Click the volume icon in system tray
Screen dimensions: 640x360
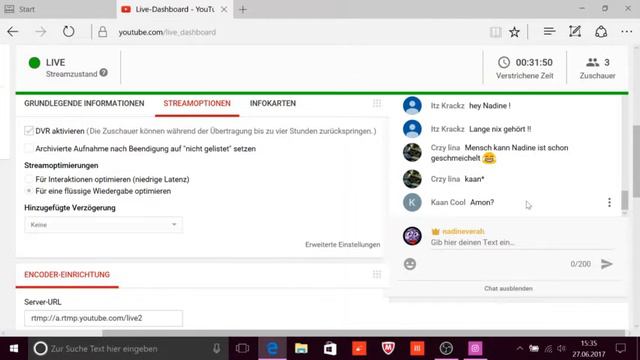561,349
